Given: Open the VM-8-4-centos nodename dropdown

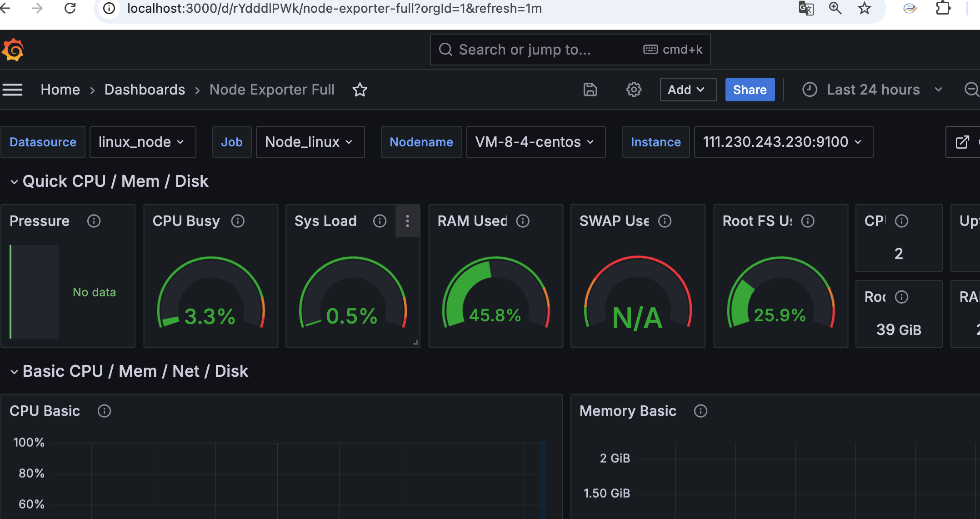Looking at the screenshot, I should click(535, 142).
